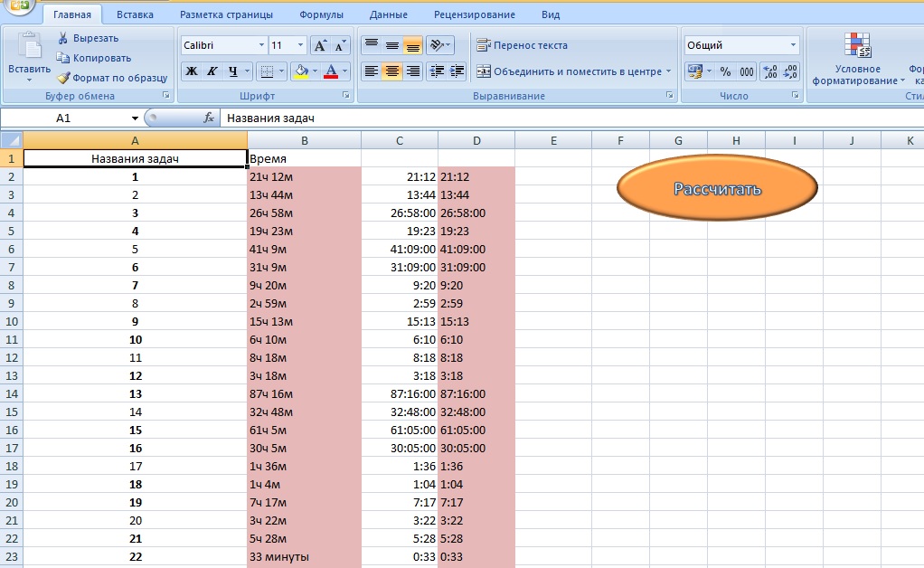Switch to the Рецензирование tab
The image size is (924, 568).
(x=475, y=14)
